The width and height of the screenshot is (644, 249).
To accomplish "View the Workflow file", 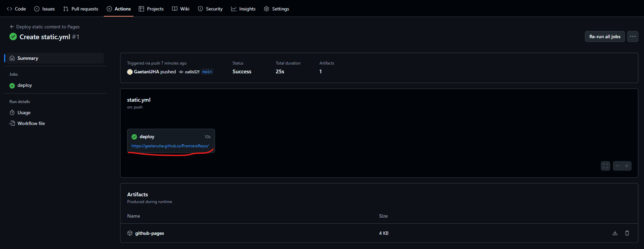I will [31, 123].
